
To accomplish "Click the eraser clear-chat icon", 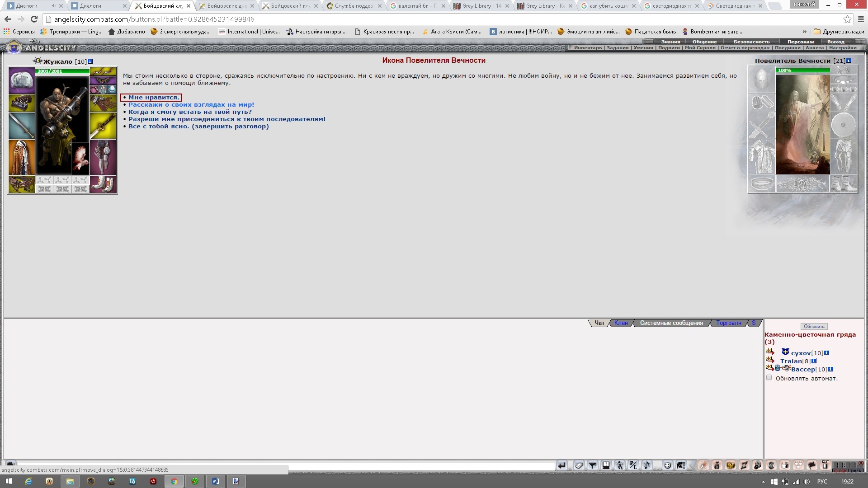I will (579, 465).
